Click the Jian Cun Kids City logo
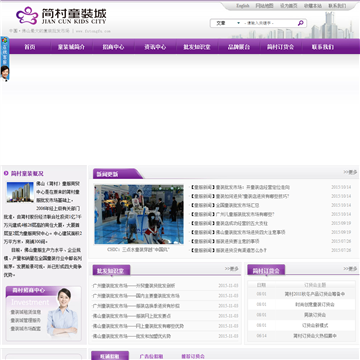Screen dimensions: 360x360 tap(61, 16)
